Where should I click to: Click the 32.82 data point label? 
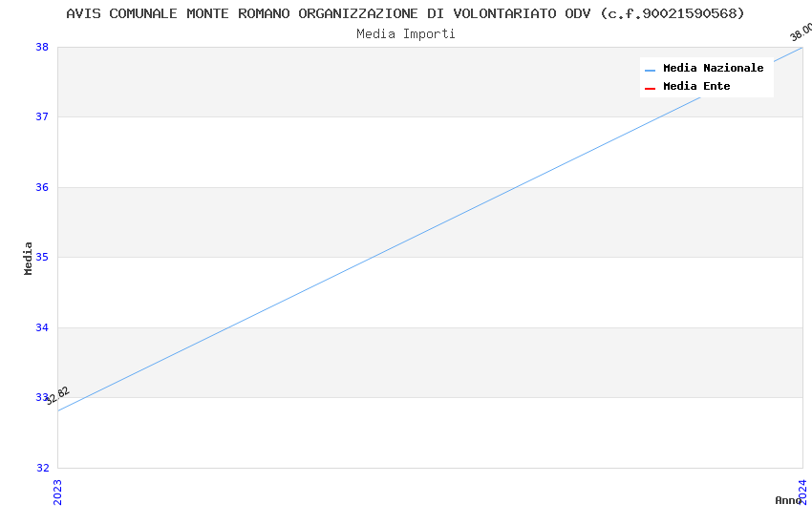(x=57, y=396)
